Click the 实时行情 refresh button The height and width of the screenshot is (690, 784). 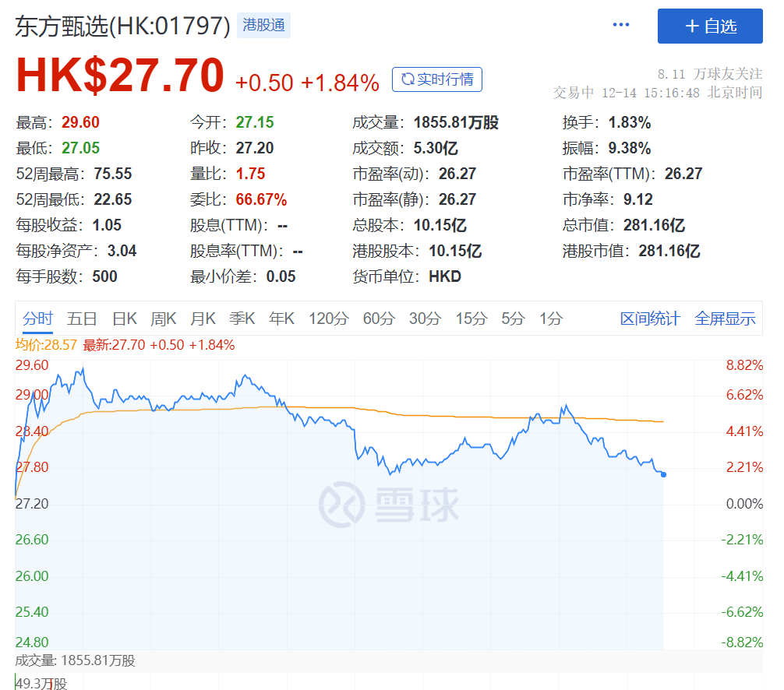pos(437,79)
